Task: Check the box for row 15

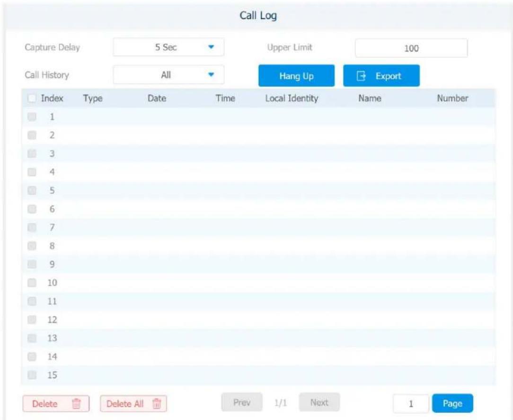Action: coord(32,375)
